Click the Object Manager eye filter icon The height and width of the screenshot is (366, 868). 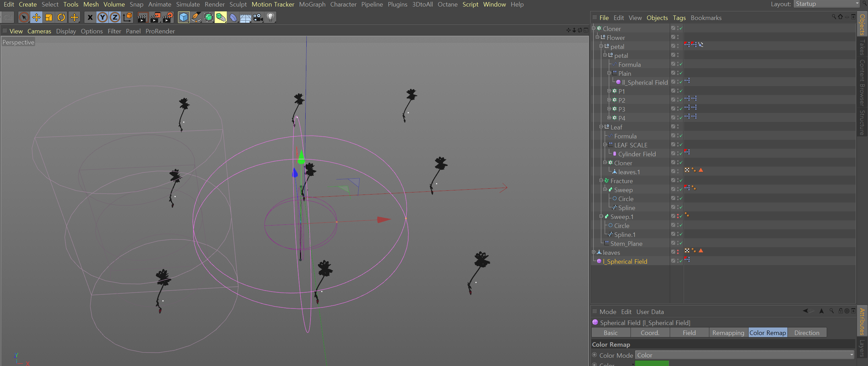(847, 17)
